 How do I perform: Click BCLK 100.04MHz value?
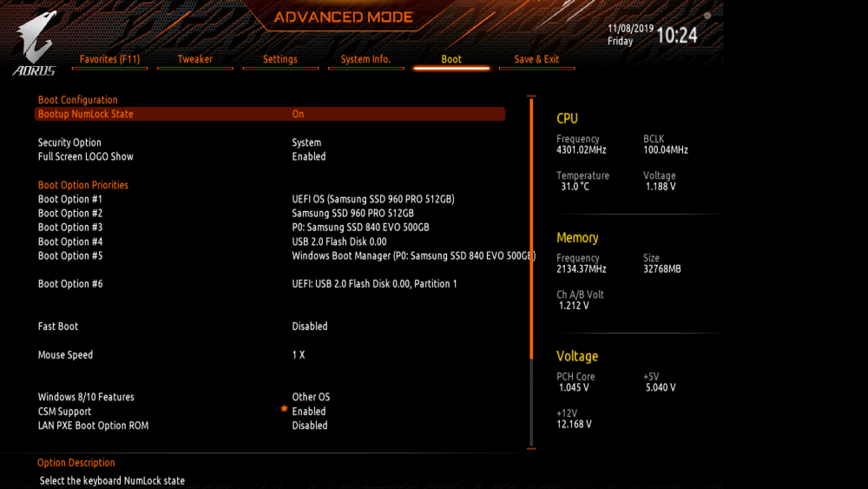(x=666, y=150)
